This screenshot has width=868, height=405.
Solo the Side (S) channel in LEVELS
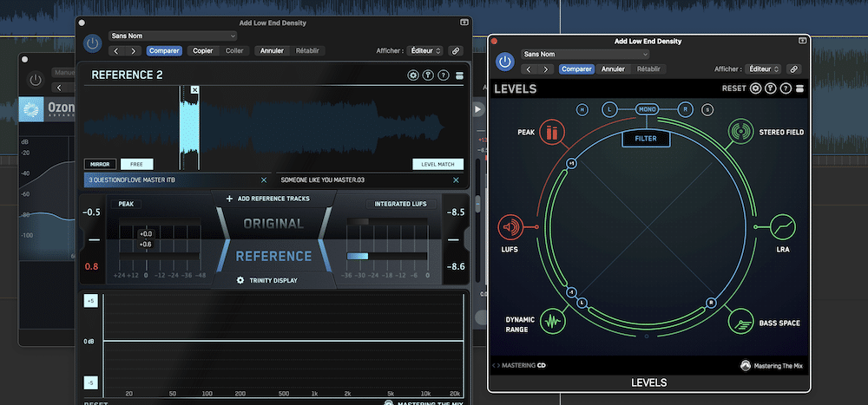pos(707,109)
